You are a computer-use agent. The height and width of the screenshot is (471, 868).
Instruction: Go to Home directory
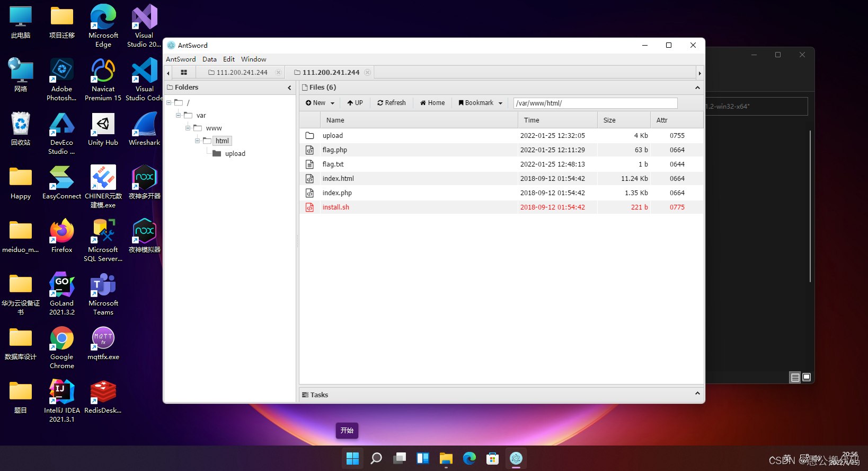click(x=432, y=103)
